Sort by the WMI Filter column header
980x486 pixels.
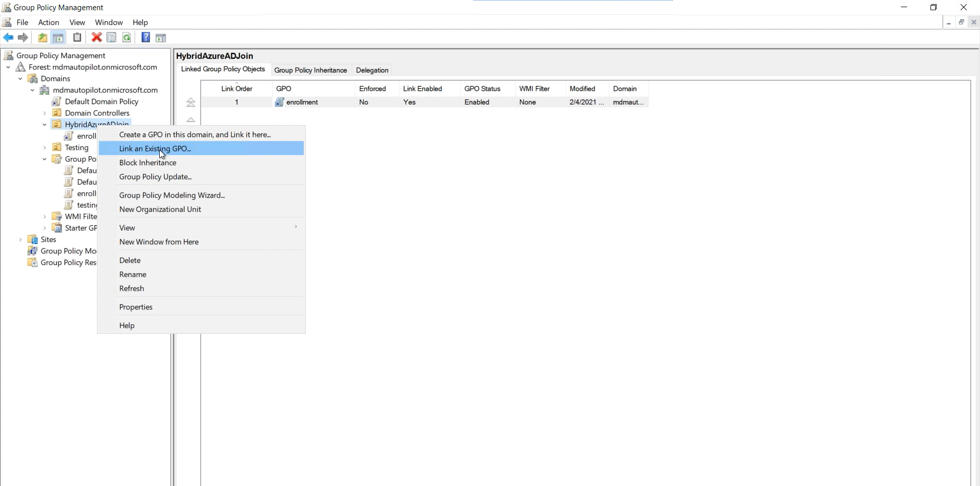540,88
